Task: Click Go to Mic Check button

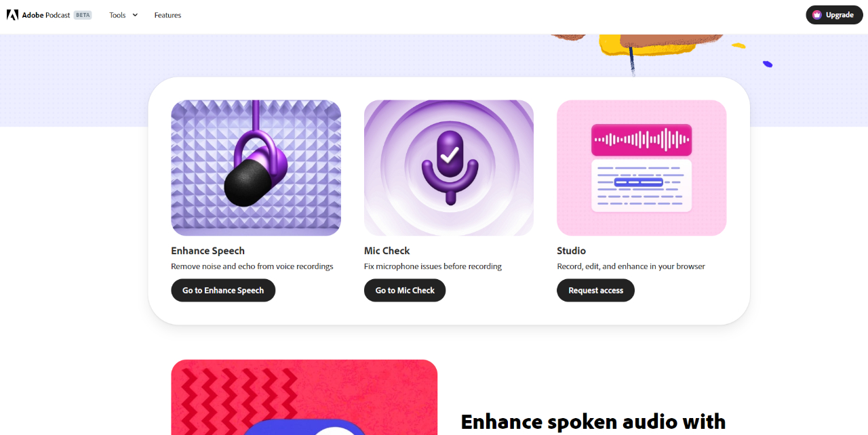Action: pos(405,290)
